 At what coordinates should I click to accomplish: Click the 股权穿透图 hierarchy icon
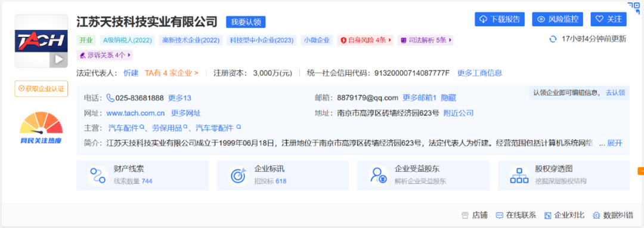point(519,175)
